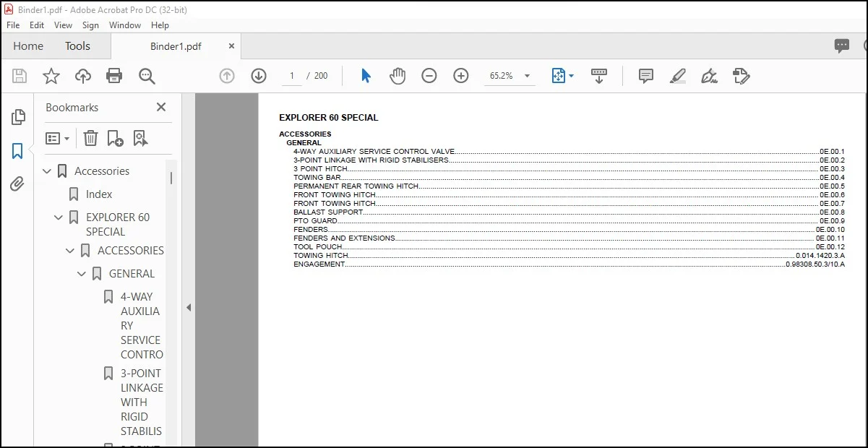
Task: Go to next page arrow
Action: tap(259, 76)
